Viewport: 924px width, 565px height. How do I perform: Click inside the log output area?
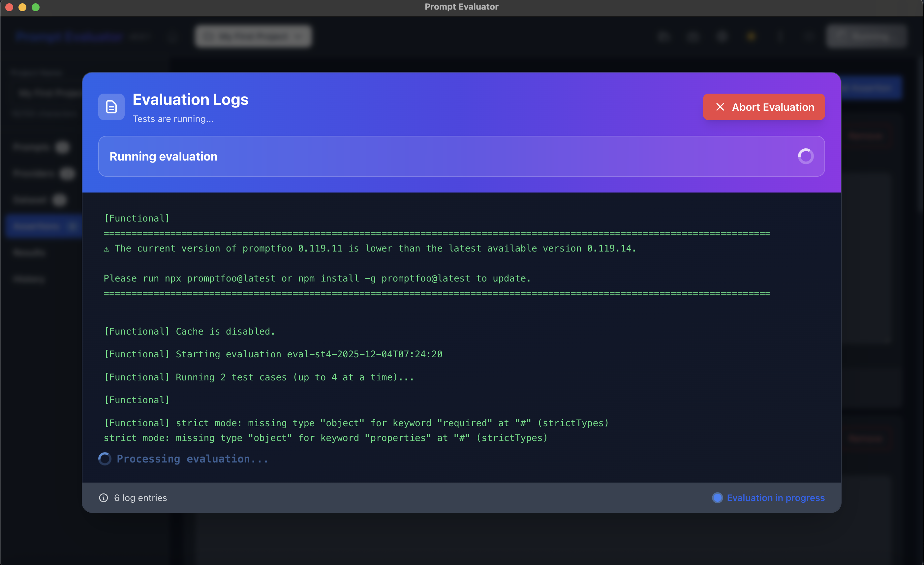point(461,338)
